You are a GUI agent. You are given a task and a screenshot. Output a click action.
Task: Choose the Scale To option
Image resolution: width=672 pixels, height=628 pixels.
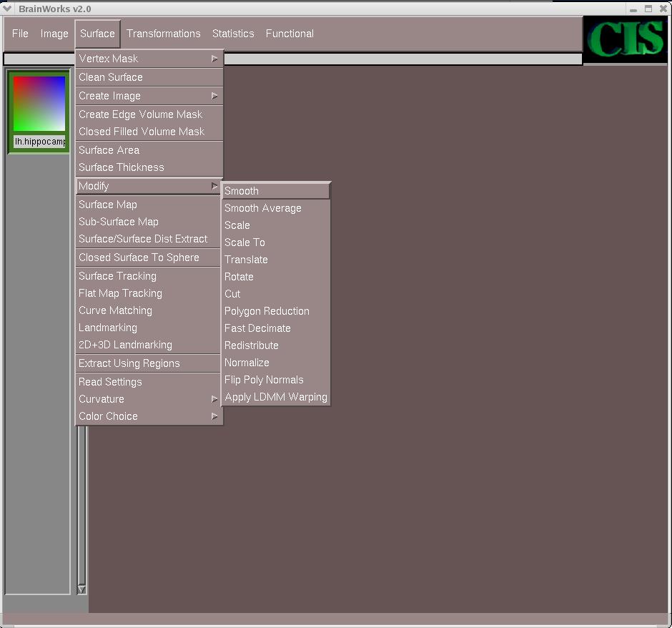pyautogui.click(x=276, y=242)
